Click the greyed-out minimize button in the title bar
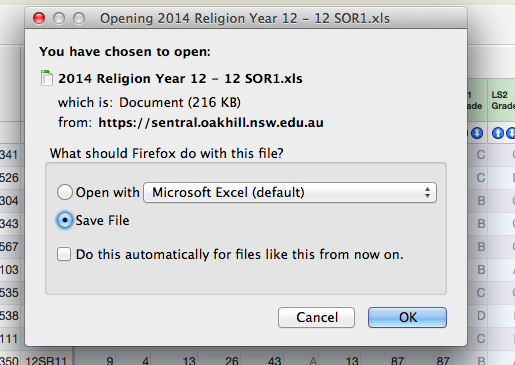Image resolution: width=515 pixels, height=365 pixels. pos(59,18)
